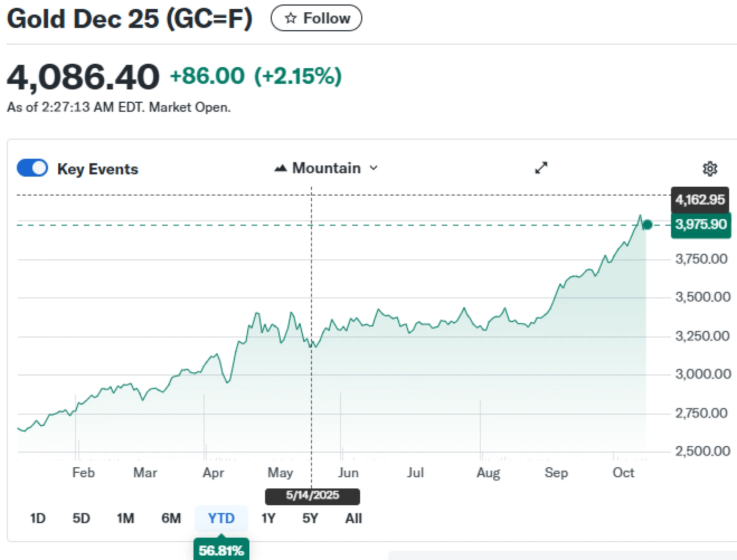Select the All time range
The image size is (737, 560).
pos(353,518)
